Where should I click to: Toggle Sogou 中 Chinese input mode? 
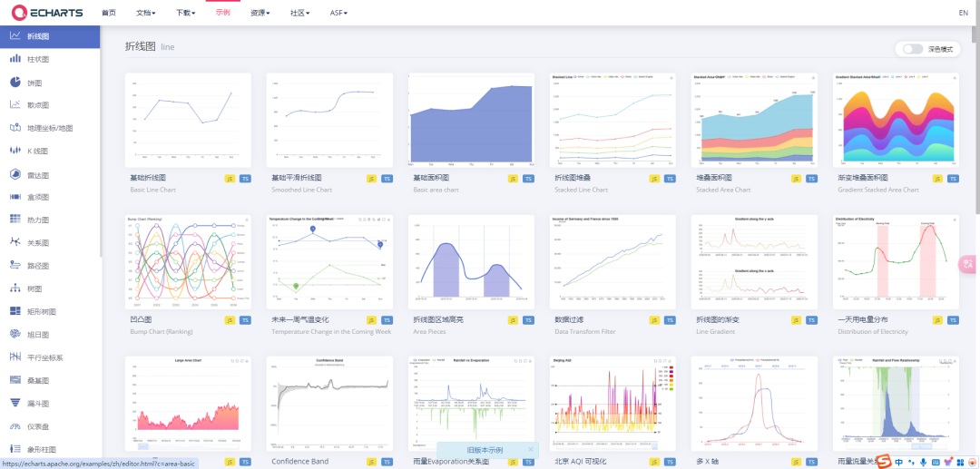coord(898,462)
